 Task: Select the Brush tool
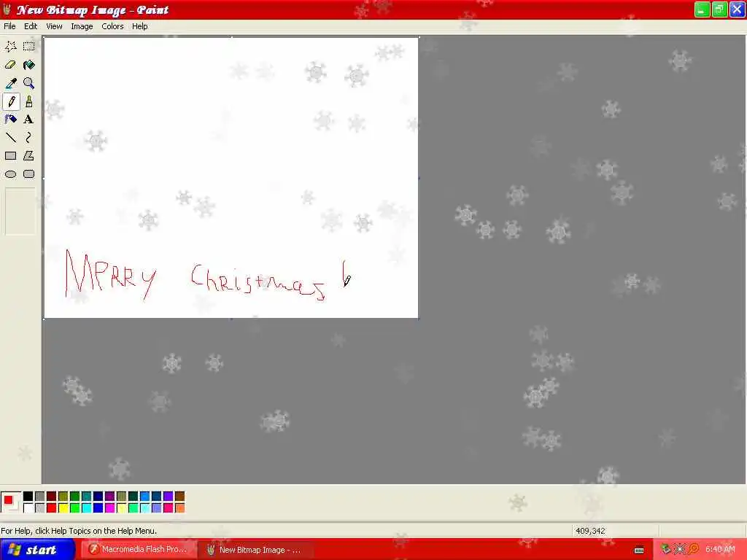coord(29,101)
